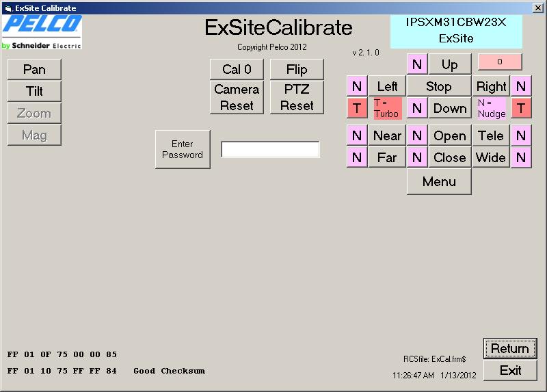Click the Return button
Screen dimensions: 547x392
click(510, 348)
